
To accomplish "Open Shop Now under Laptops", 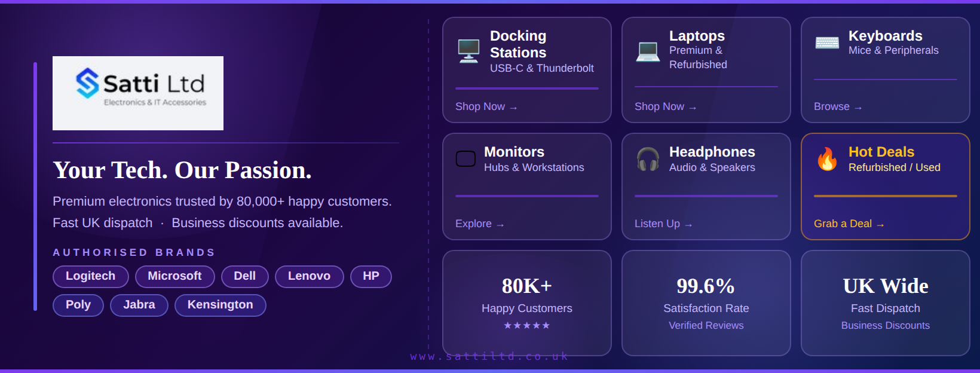I will 666,106.
